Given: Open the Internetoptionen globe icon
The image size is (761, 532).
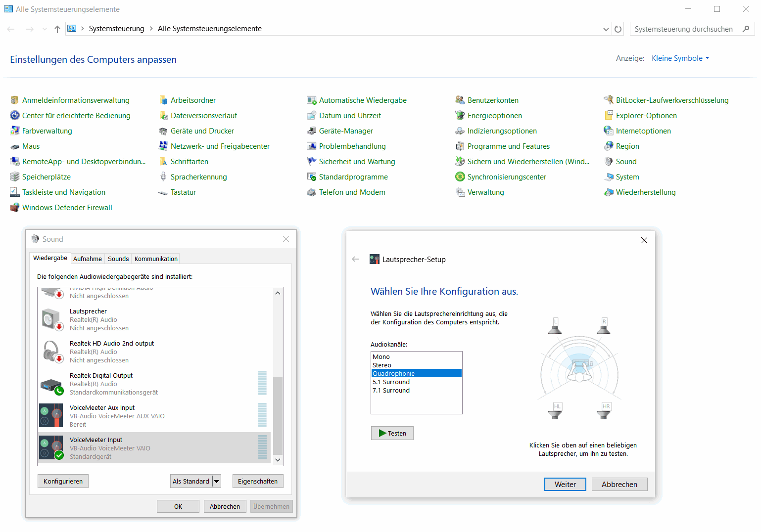Looking at the screenshot, I should tap(608, 131).
